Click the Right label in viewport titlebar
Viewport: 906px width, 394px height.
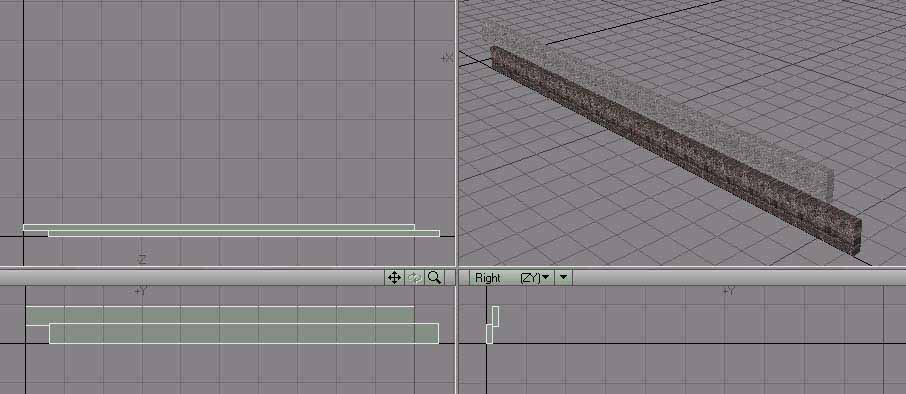(x=488, y=278)
